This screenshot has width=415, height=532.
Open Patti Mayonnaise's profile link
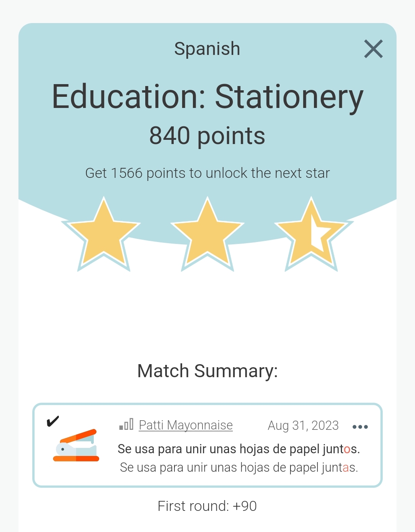coord(186,425)
